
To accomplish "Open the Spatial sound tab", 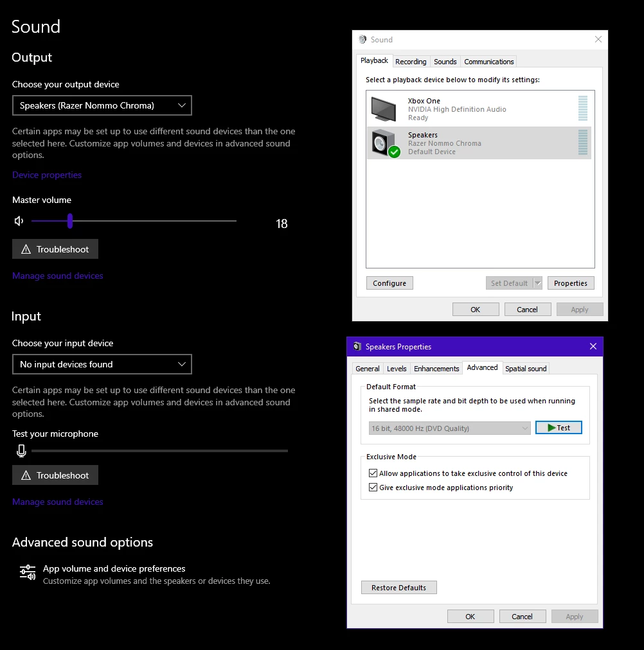I will coord(526,369).
